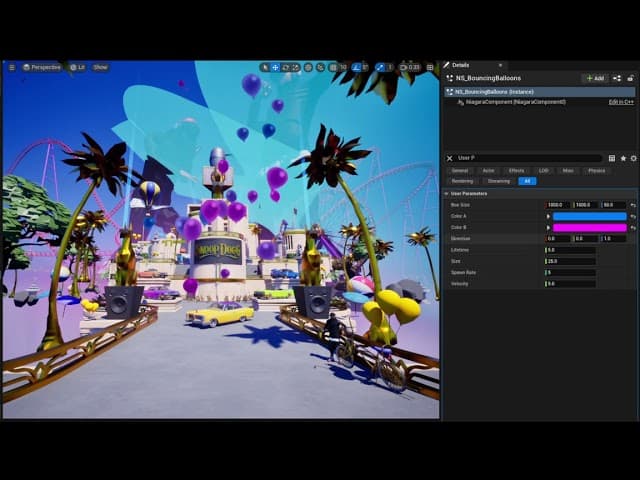Toggle the All filter category
The width and height of the screenshot is (640, 480).
coord(527,181)
